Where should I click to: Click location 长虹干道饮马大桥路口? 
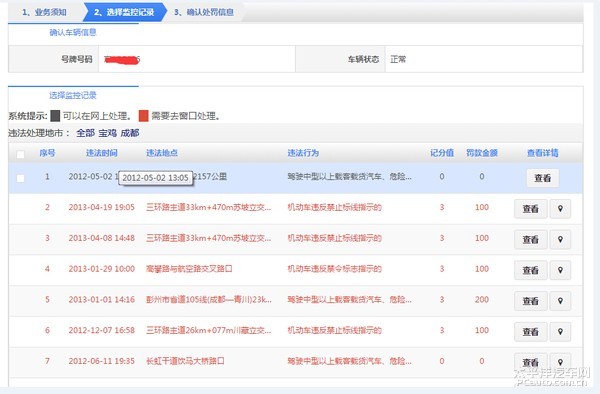pos(185,361)
